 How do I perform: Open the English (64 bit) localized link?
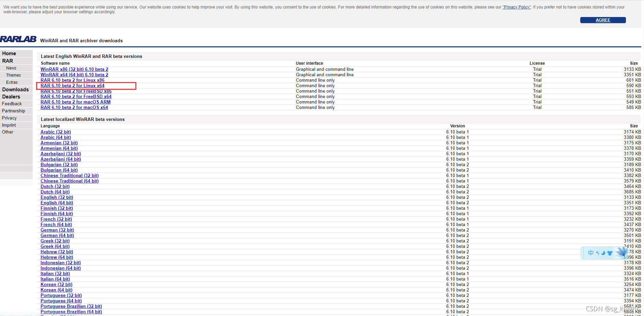pos(57,203)
